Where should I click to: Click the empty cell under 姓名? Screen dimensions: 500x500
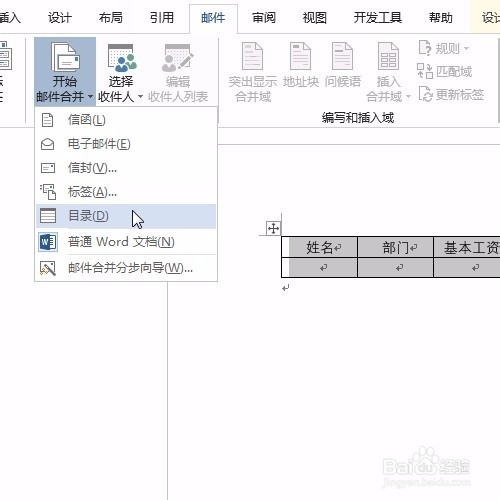[x=319, y=267]
